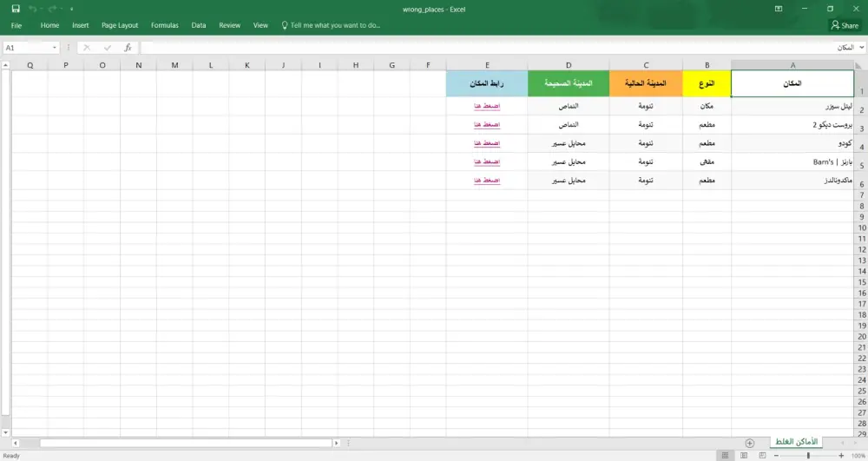Image resolution: width=868 pixels, height=461 pixels.
Task: Open the Ribbon Display Options icon
Action: (x=779, y=9)
